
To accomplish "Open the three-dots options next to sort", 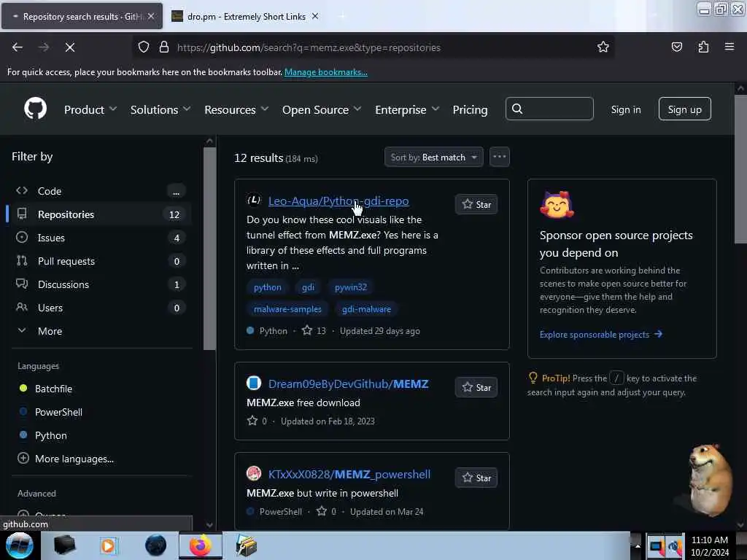I will (499, 157).
